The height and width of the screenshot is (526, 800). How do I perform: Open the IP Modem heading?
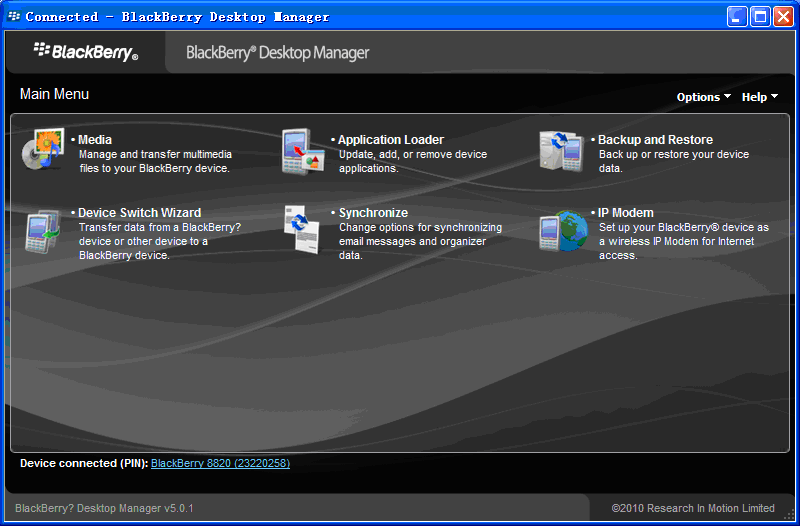(x=626, y=212)
